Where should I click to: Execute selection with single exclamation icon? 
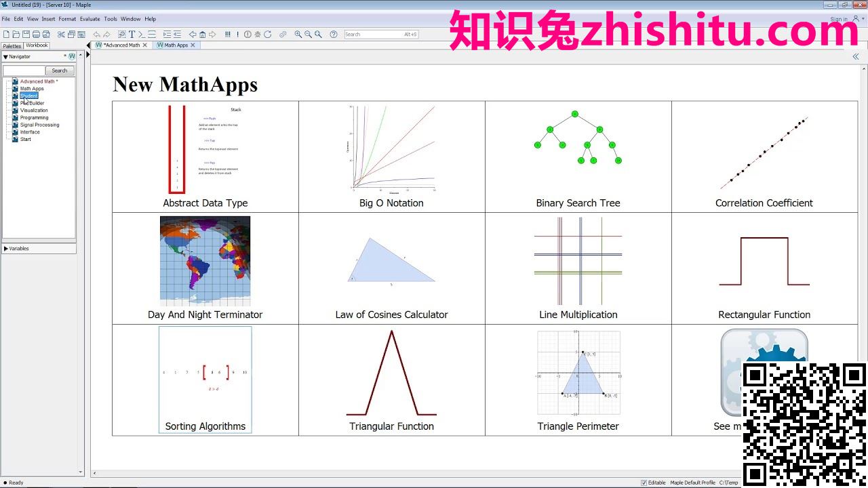238,34
